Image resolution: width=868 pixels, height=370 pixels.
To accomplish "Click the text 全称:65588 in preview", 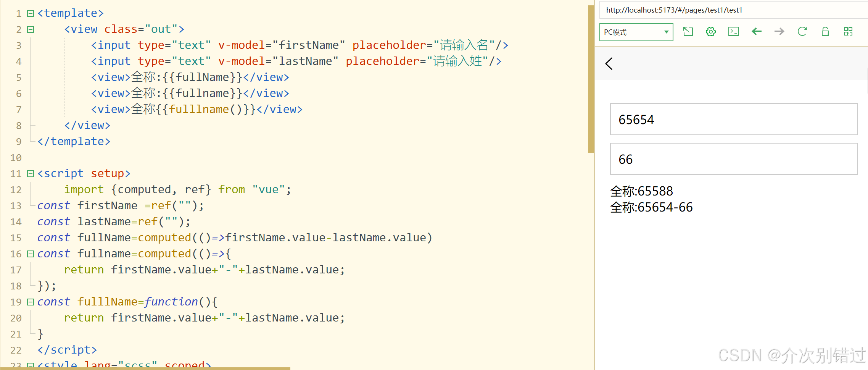I will click(641, 191).
